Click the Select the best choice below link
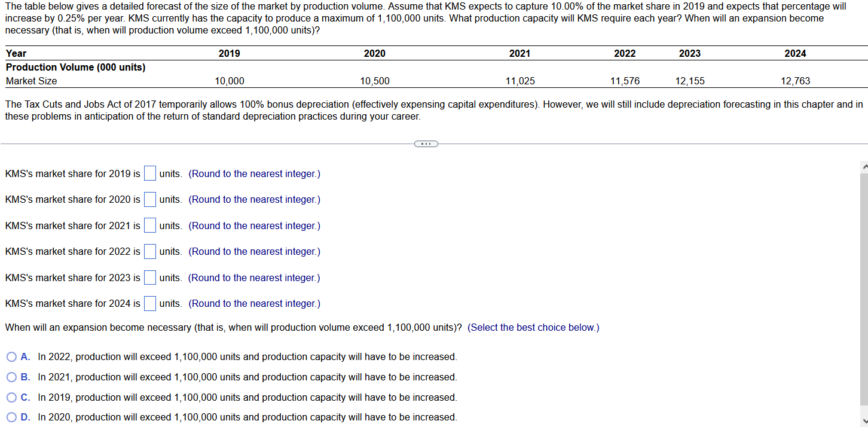868x436 pixels. click(x=534, y=327)
